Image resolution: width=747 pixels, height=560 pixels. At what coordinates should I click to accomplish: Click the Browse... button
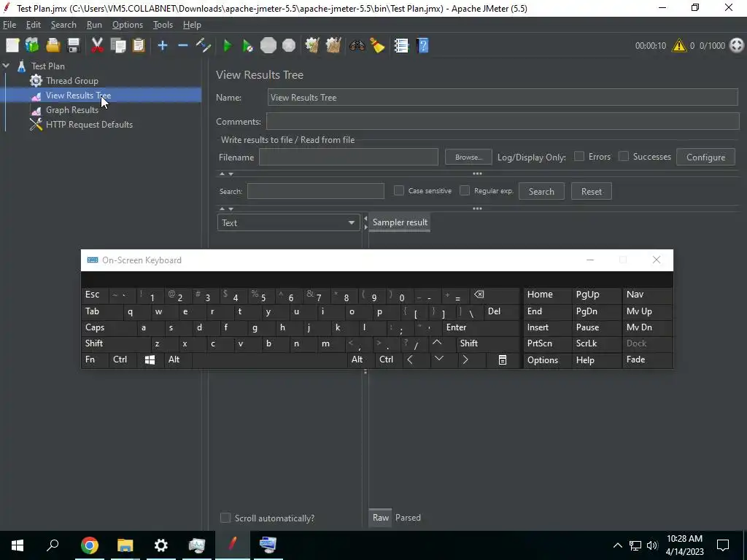point(468,157)
